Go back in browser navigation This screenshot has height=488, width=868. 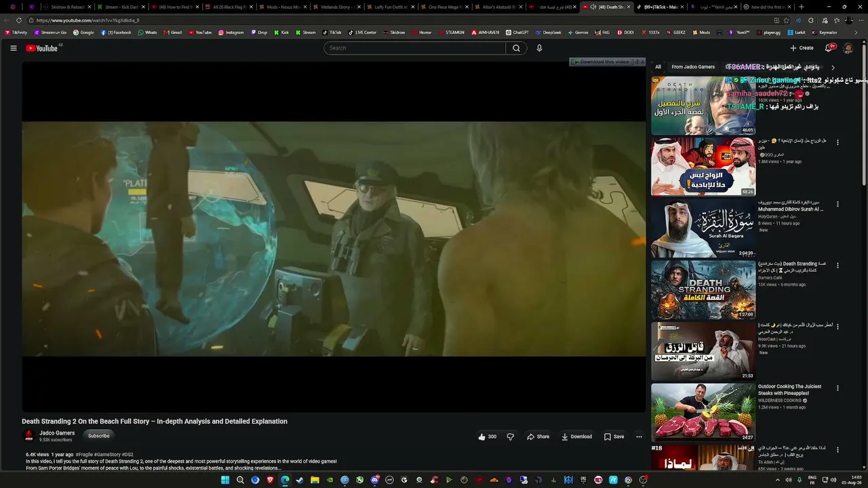(x=6, y=20)
